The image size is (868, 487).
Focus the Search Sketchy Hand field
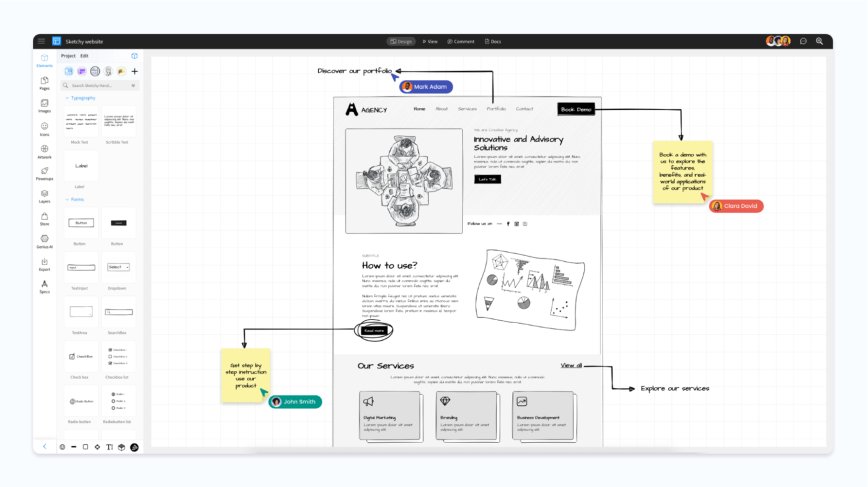pos(100,86)
